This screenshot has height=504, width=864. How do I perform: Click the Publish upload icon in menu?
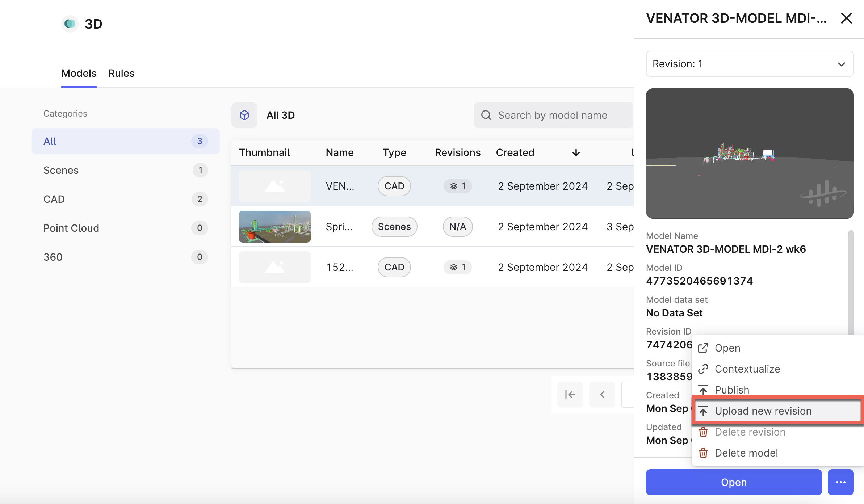[703, 389]
